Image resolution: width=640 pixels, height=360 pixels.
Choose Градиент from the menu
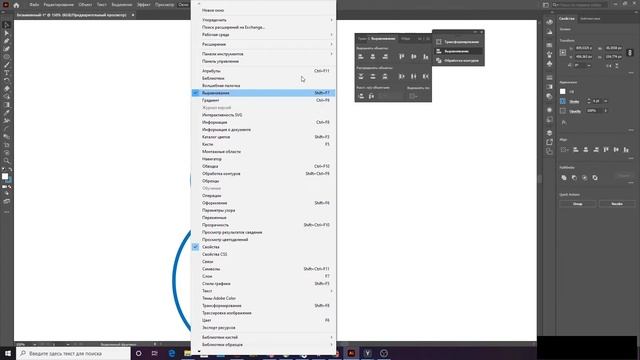pos(263,100)
